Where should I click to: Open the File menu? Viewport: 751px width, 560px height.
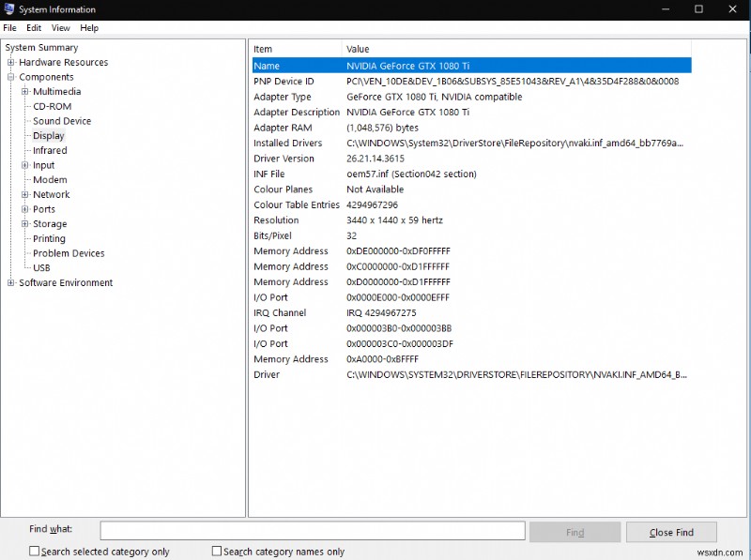[10, 27]
